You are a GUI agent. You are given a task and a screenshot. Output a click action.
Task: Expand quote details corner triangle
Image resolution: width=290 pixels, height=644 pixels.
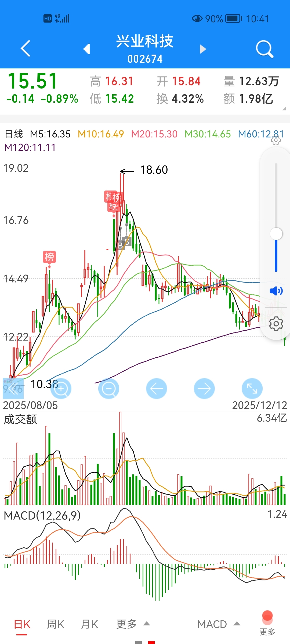point(284,109)
